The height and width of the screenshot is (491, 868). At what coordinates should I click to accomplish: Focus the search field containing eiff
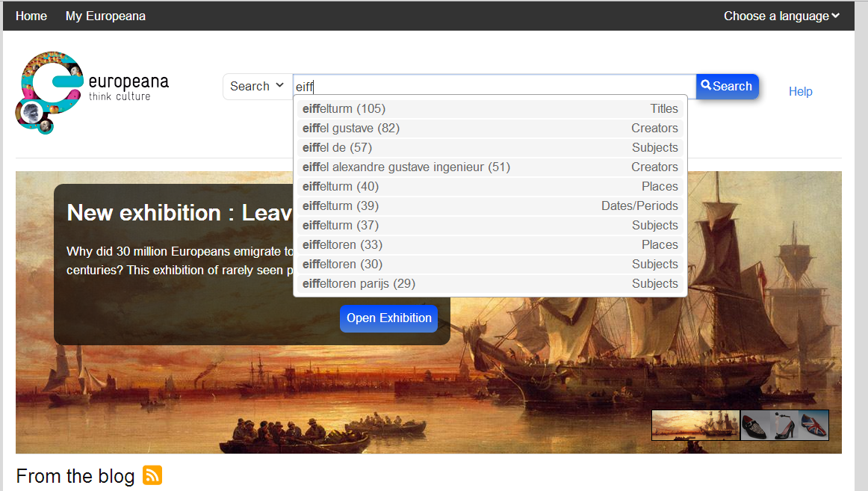tap(494, 87)
